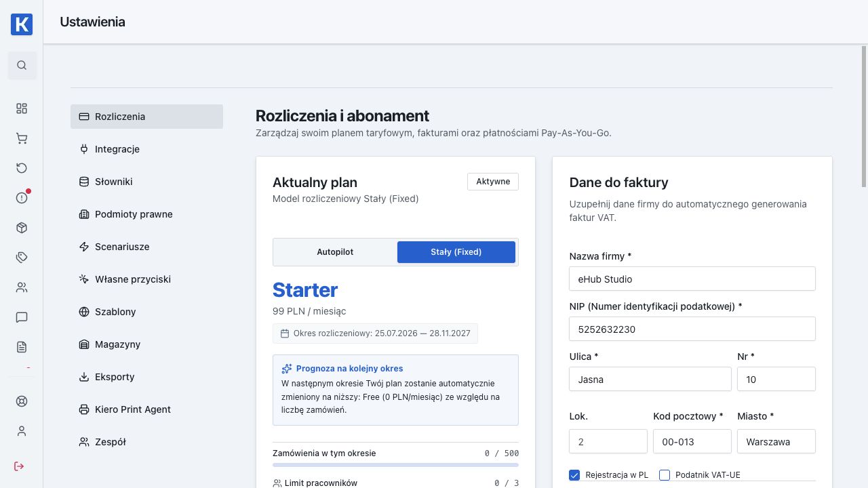Enable the Podatnik VAT-UE checkbox
868x488 pixels.
tap(665, 475)
